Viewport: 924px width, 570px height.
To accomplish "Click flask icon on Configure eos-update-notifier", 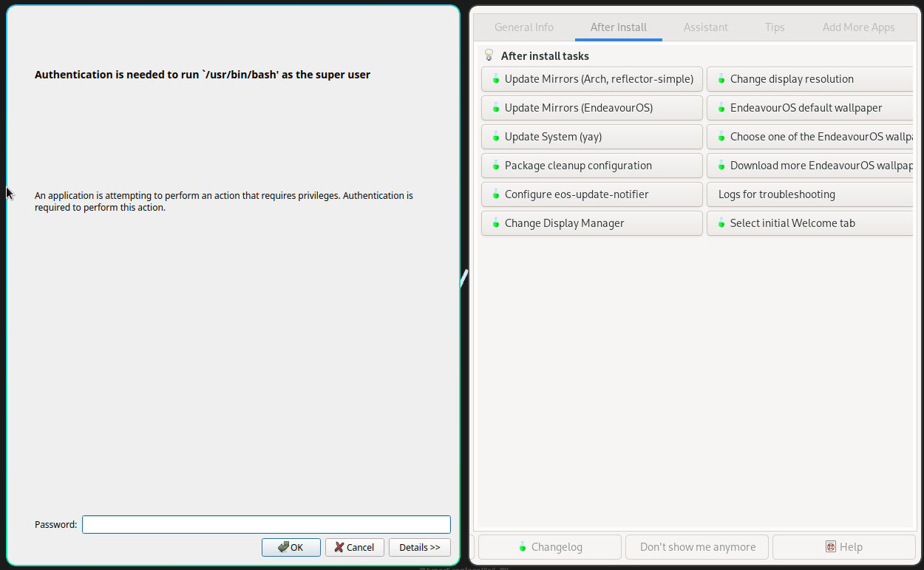I will (496, 194).
